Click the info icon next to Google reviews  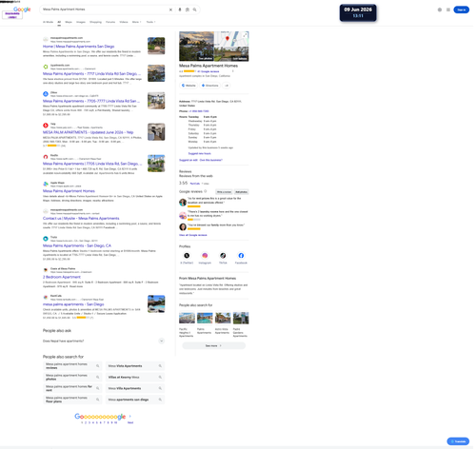point(207,192)
